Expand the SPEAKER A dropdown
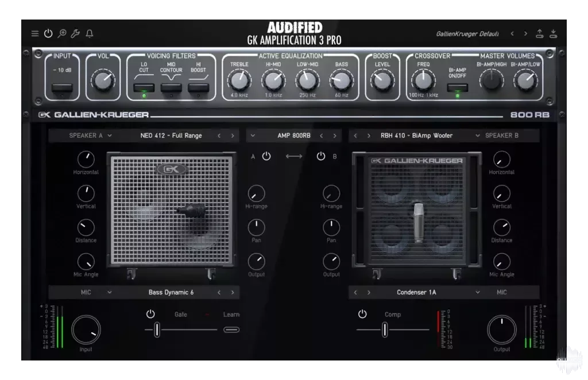The width and height of the screenshot is (588, 380). click(x=110, y=135)
